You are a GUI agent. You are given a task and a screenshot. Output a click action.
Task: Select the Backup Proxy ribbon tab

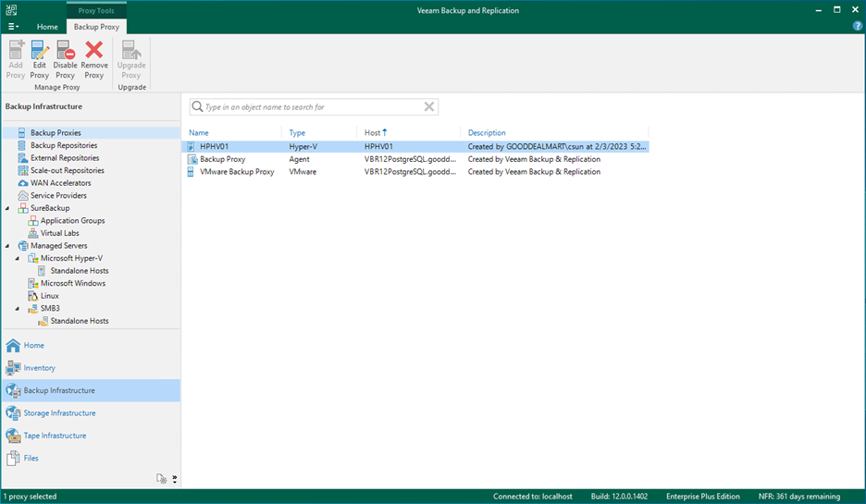pos(96,27)
